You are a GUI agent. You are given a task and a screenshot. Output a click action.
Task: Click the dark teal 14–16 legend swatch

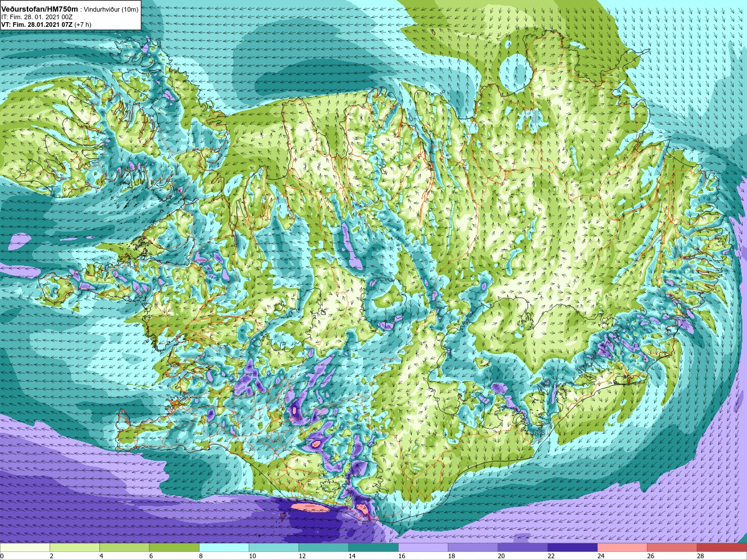click(373, 548)
